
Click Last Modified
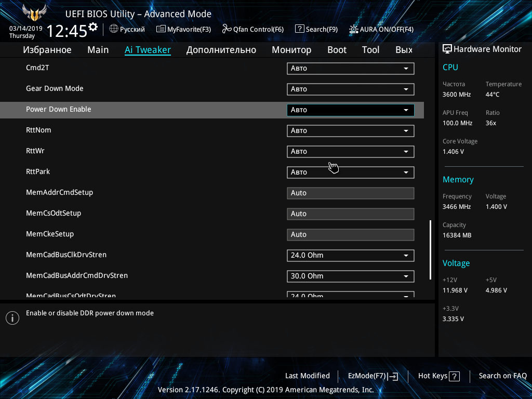(x=308, y=376)
